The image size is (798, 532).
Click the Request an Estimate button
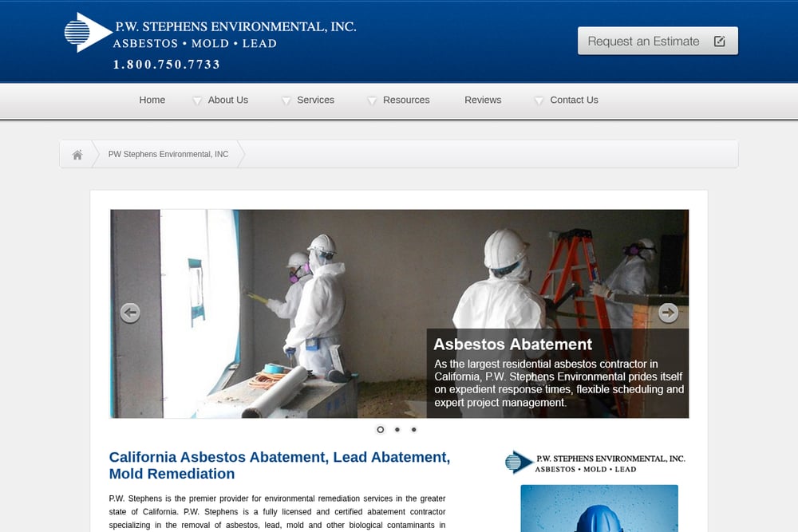[658, 41]
